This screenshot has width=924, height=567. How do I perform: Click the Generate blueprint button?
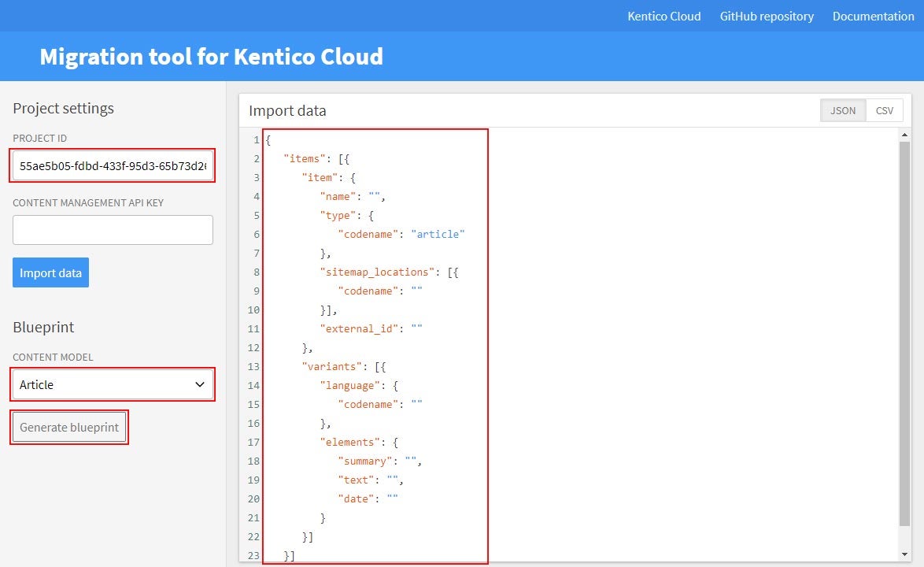coord(69,428)
